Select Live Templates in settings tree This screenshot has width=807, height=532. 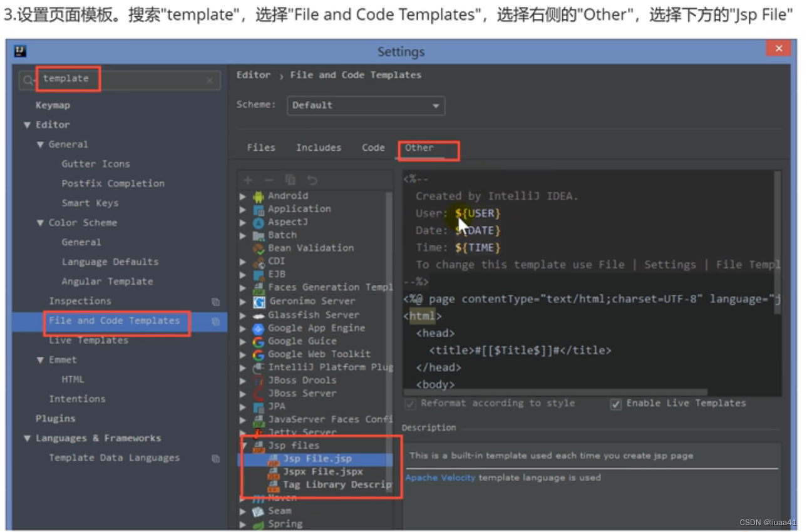[x=89, y=340]
